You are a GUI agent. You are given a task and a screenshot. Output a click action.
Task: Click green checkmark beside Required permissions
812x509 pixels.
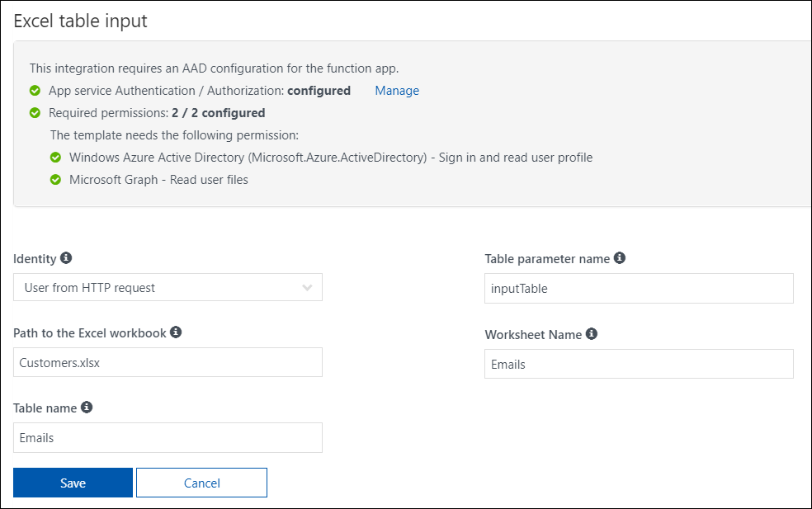pos(35,113)
